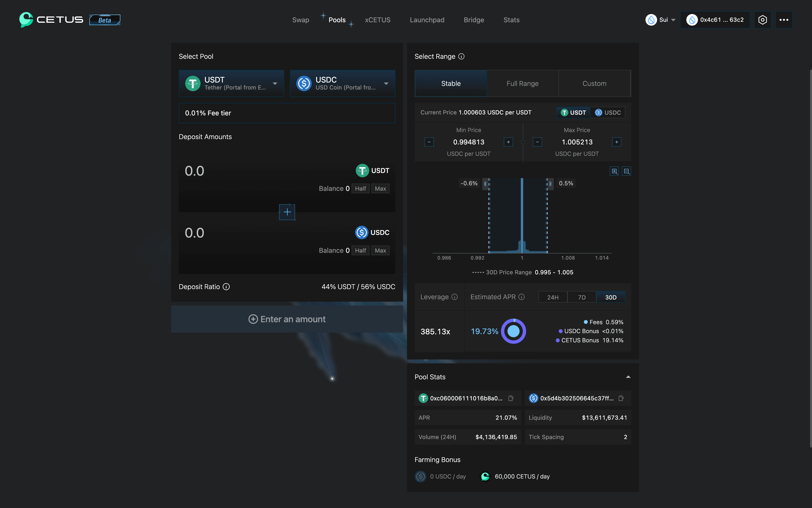The width and height of the screenshot is (812, 508).
Task: Collapse the Pool Stats section
Action: pos(628,377)
